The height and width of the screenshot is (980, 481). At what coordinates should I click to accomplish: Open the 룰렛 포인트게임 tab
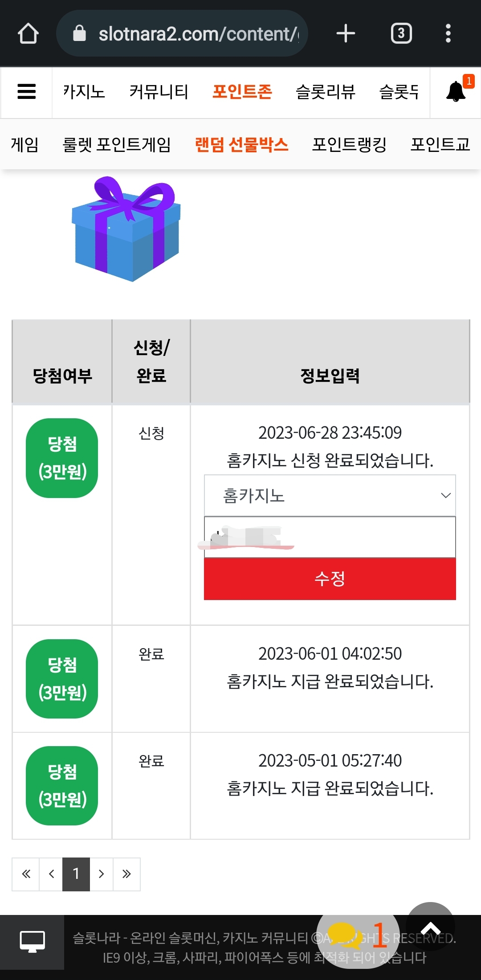pyautogui.click(x=117, y=144)
